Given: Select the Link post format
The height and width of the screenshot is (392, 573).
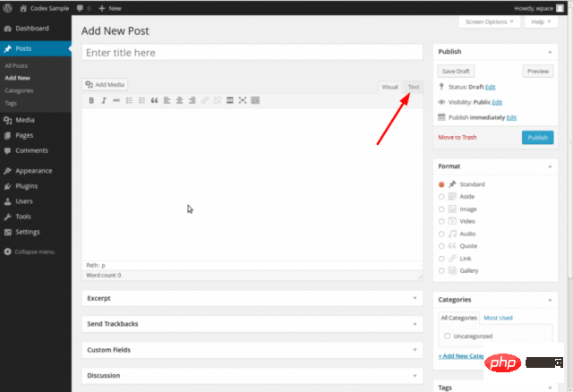Looking at the screenshot, I should click(441, 259).
